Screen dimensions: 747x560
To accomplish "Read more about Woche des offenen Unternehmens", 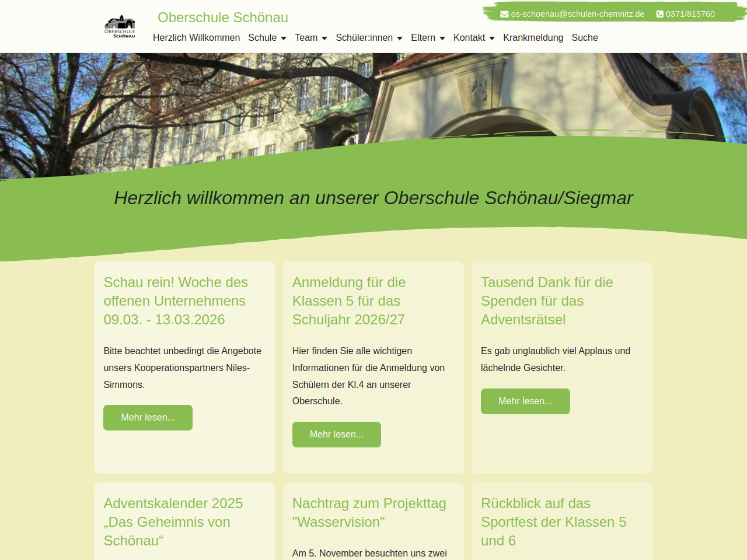I will pyautogui.click(x=148, y=418).
